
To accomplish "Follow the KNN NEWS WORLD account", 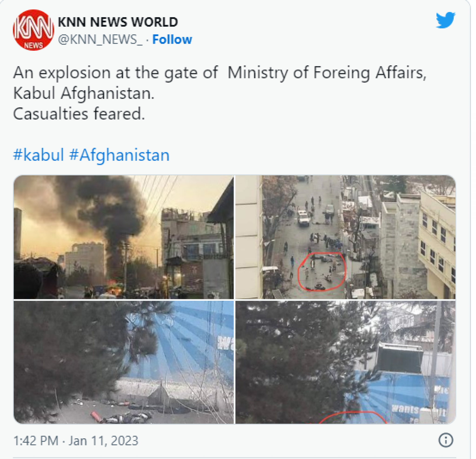I will (172, 39).
